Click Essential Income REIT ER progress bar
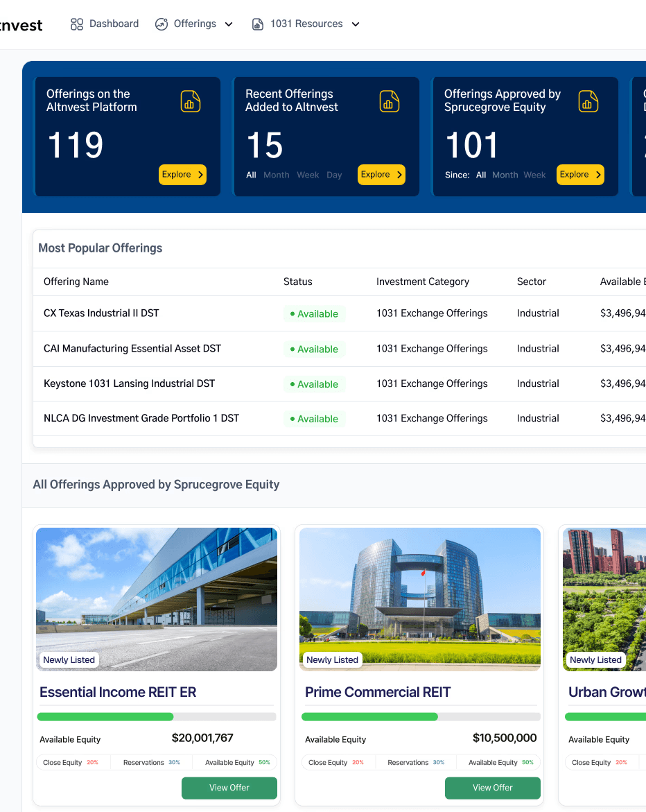The height and width of the screenshot is (812, 646). coord(157,717)
